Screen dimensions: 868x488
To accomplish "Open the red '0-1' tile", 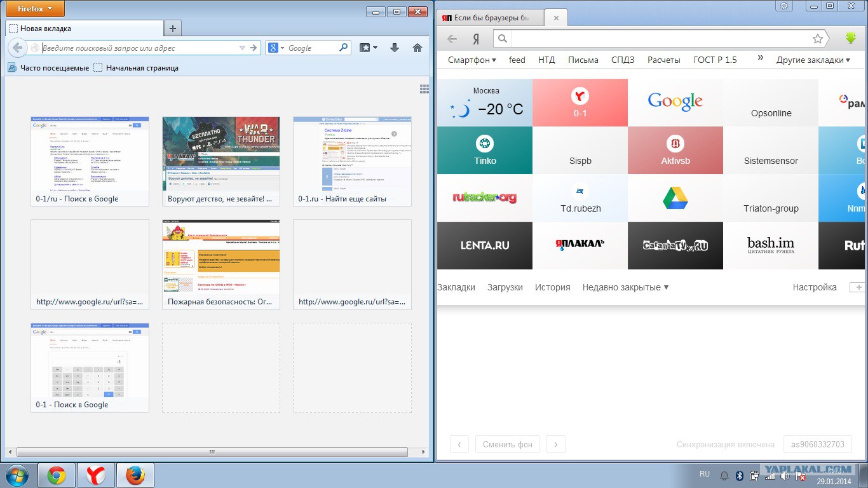I will coord(580,103).
